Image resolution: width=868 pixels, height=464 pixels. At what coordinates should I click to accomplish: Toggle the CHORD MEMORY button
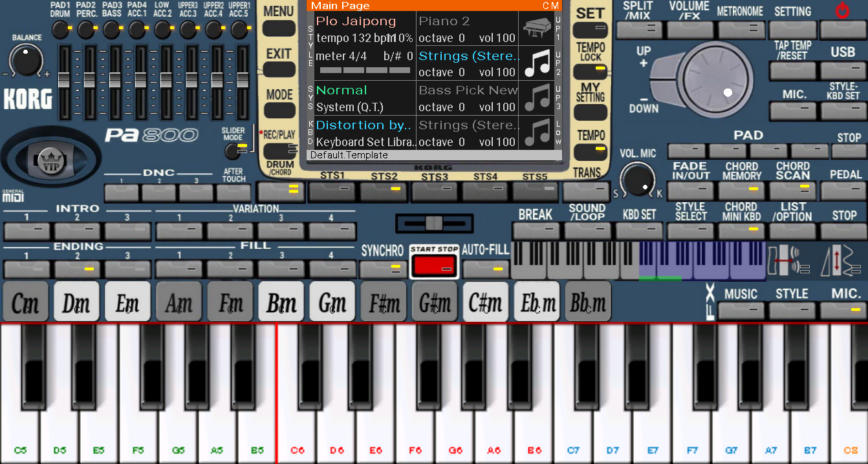click(x=742, y=190)
